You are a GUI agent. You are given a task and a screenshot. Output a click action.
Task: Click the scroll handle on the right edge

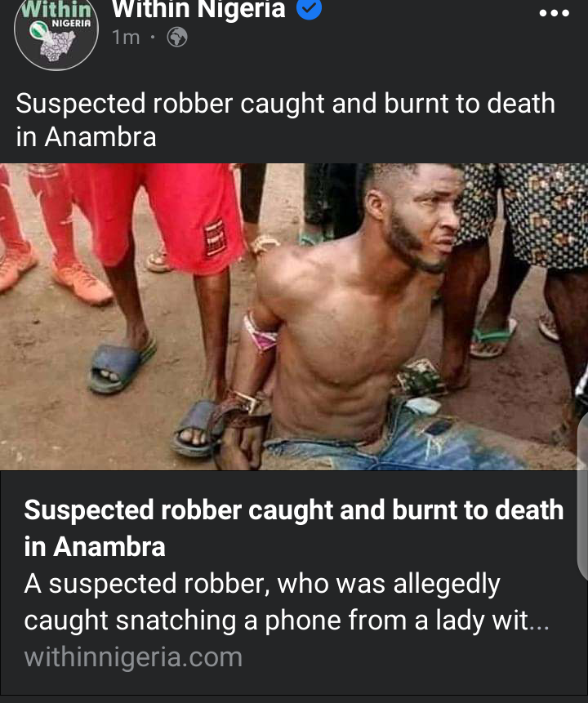pos(582,496)
